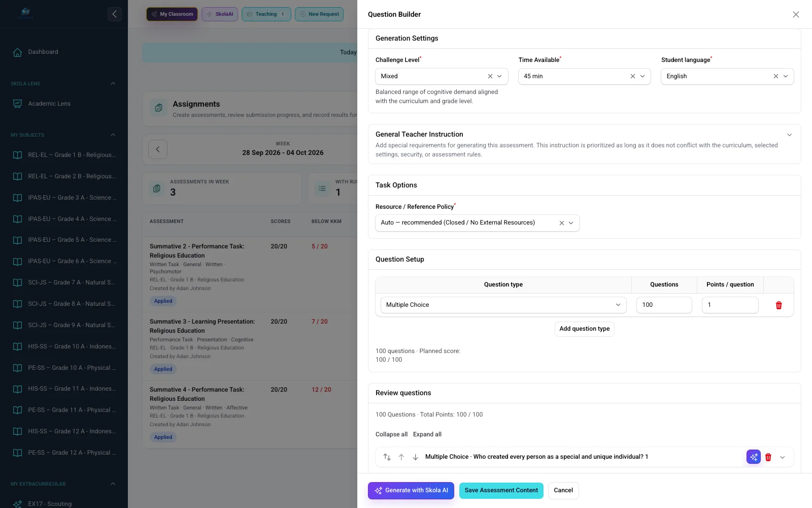Expand General Teacher Instruction section

point(789,135)
